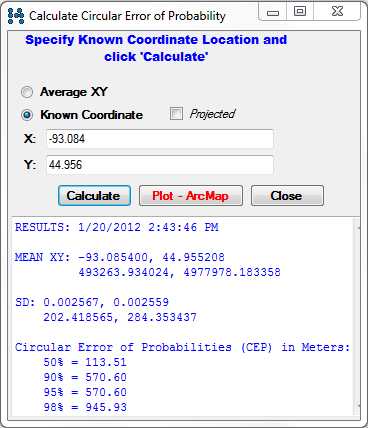Click the Projected italic label text

pyautogui.click(x=212, y=114)
